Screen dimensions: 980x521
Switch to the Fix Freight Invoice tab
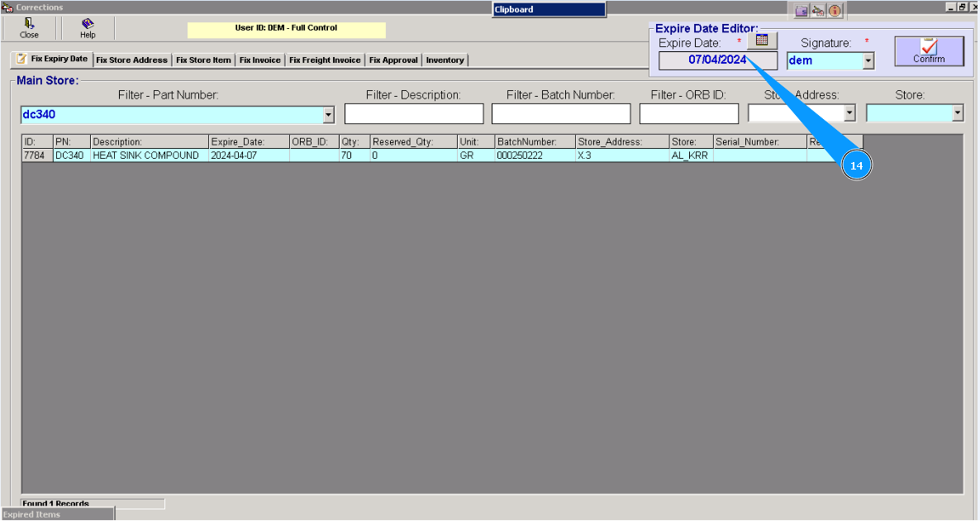(x=325, y=60)
